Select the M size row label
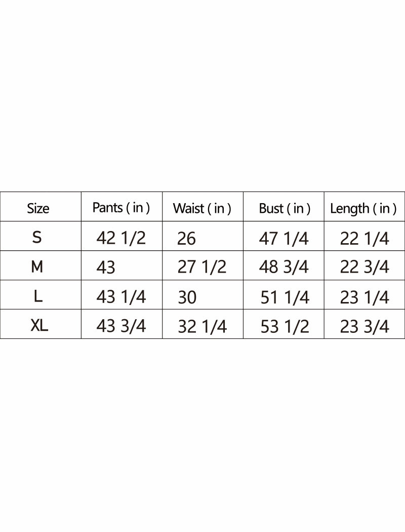Viewport: 405px width, 532px height. pyautogui.click(x=37, y=267)
